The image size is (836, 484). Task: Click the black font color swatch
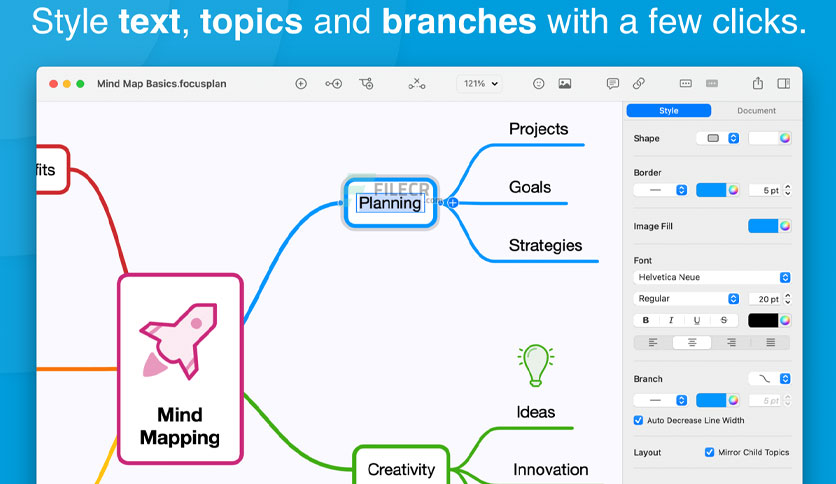click(763, 320)
